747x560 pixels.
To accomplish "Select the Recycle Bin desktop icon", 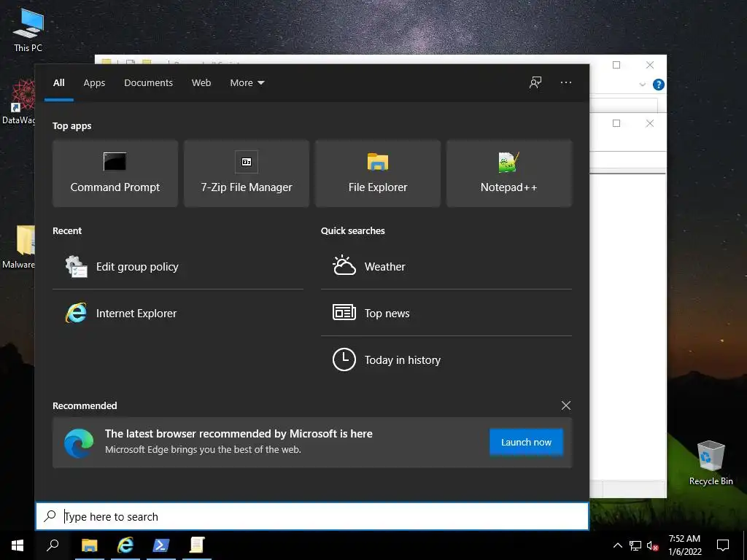I will tap(711, 462).
